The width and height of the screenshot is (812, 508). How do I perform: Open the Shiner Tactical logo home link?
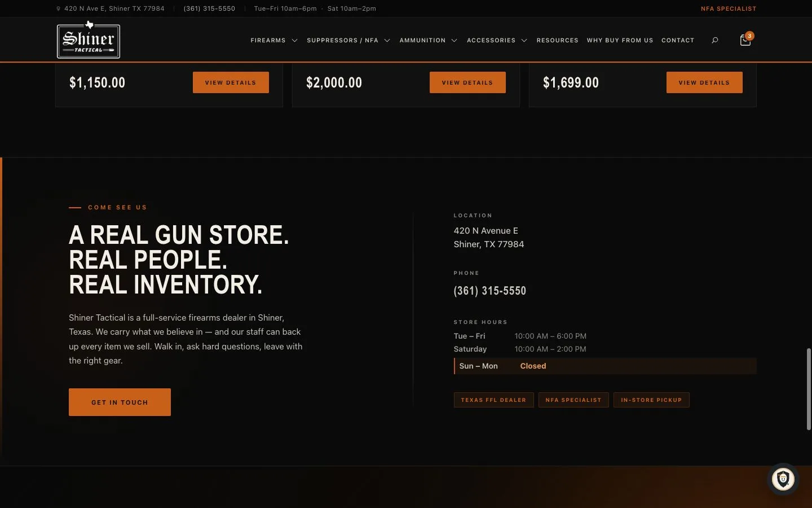coord(89,40)
